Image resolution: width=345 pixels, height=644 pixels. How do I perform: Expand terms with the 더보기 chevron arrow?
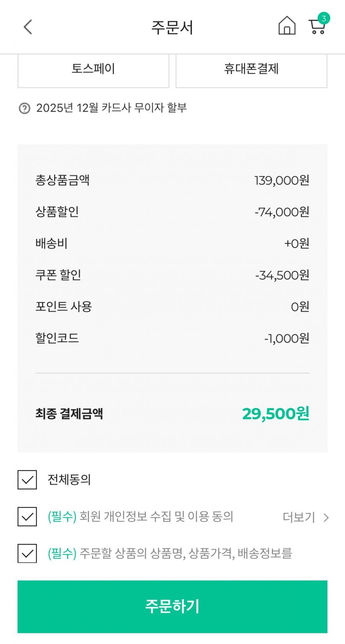(x=326, y=518)
